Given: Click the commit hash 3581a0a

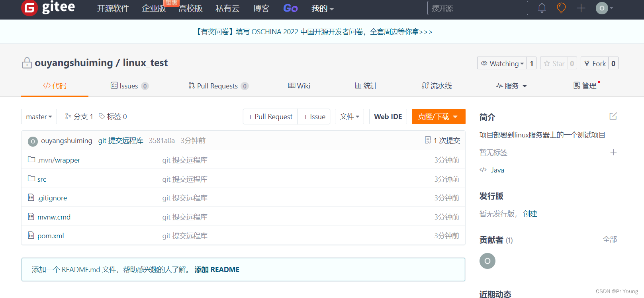Looking at the screenshot, I should coord(162,141).
